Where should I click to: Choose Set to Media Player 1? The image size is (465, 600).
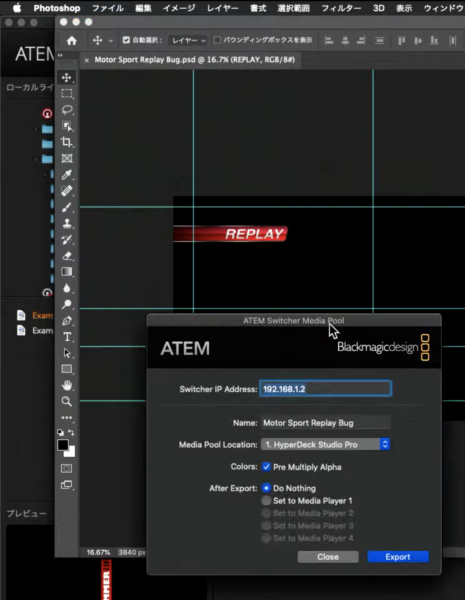[x=266, y=501]
